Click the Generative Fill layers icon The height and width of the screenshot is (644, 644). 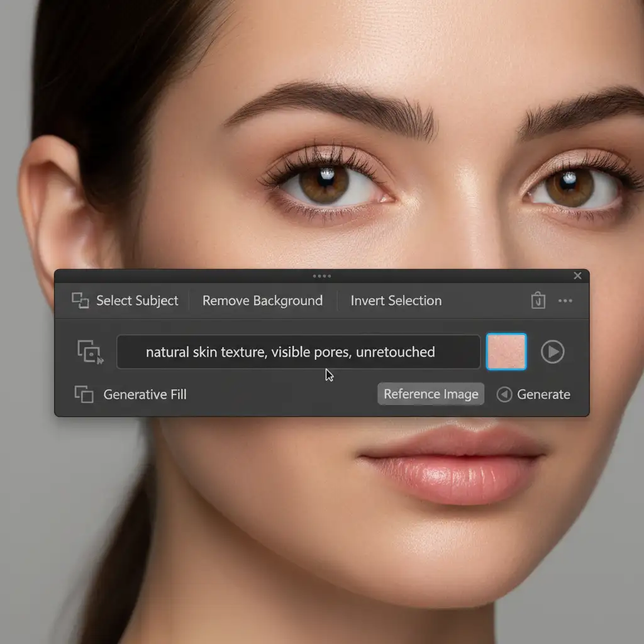point(84,394)
